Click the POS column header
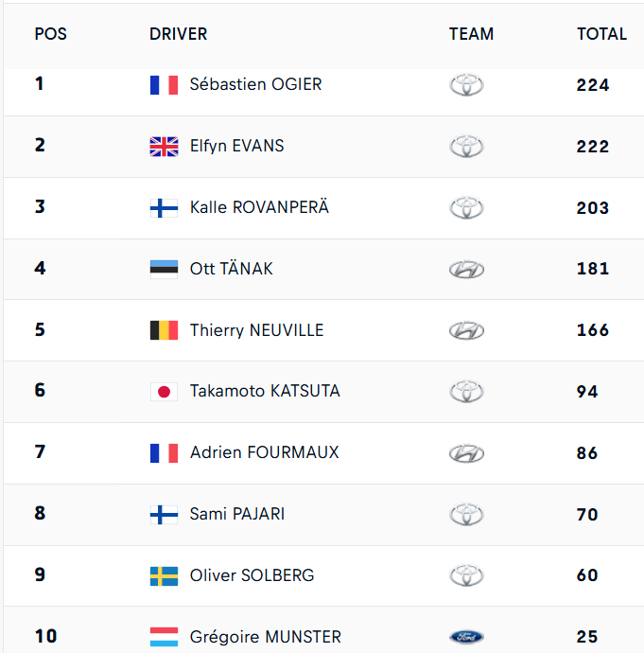The image size is (644, 653). tap(50, 34)
